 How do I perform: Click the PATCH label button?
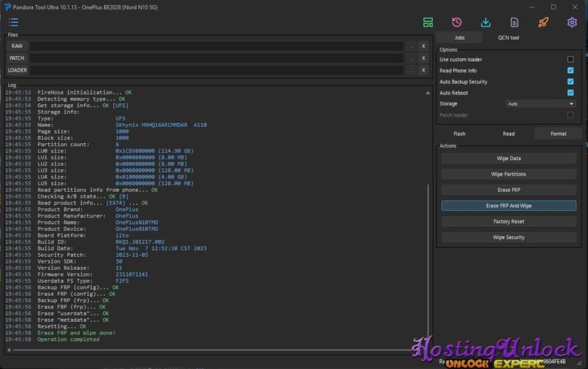(x=17, y=58)
